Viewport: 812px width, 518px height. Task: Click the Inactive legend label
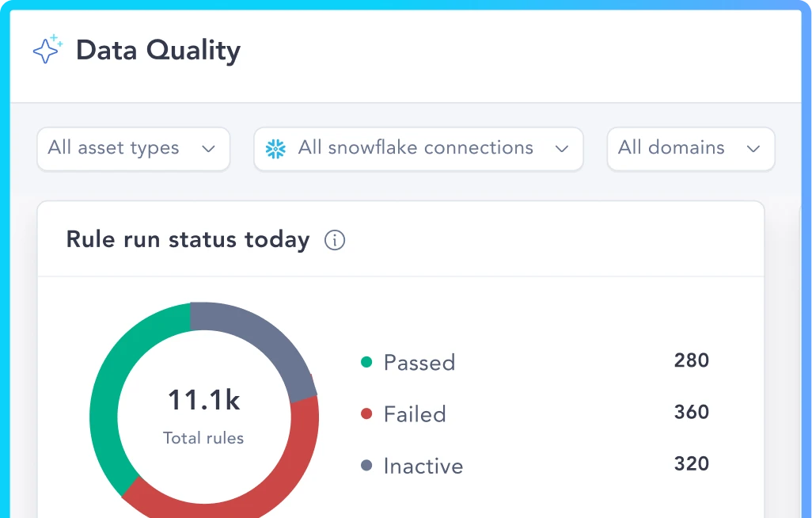click(423, 466)
